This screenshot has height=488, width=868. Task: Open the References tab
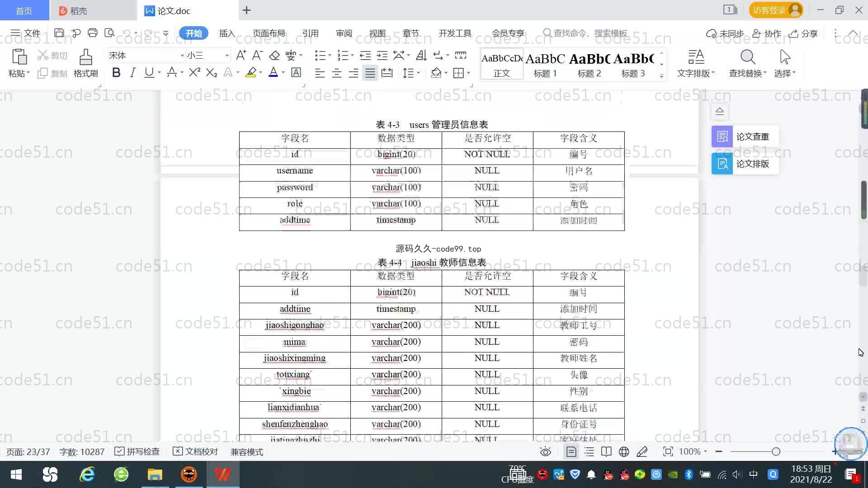(x=310, y=33)
